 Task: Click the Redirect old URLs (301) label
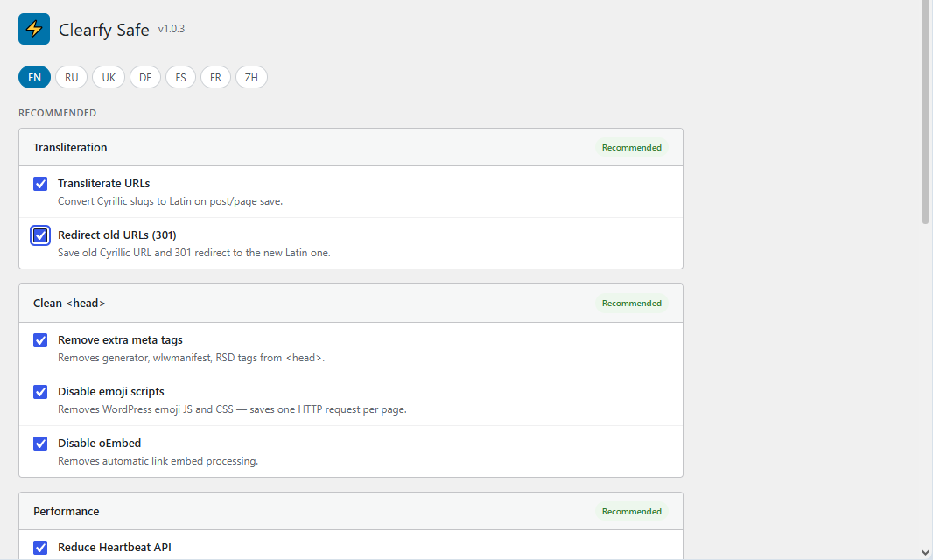click(117, 235)
